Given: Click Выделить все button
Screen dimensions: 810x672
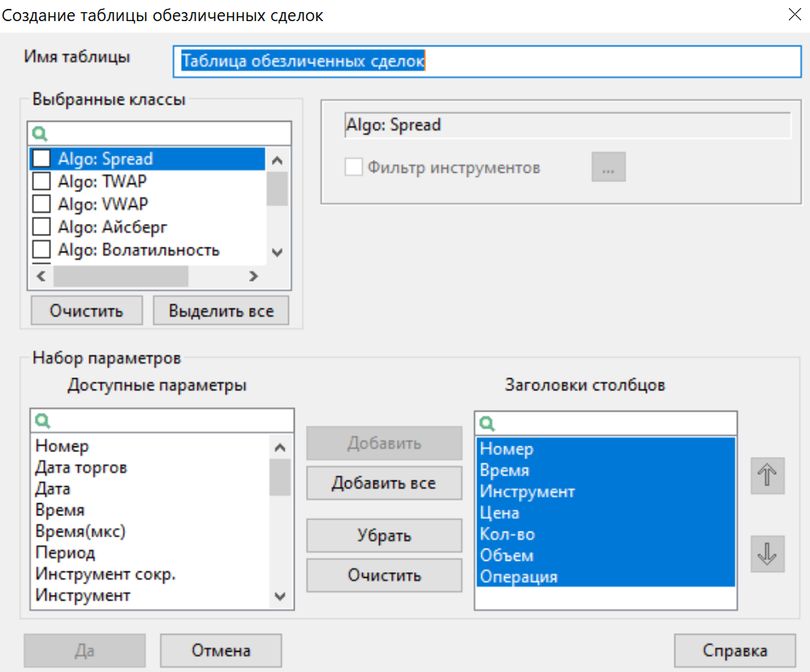Looking at the screenshot, I should point(221,311).
